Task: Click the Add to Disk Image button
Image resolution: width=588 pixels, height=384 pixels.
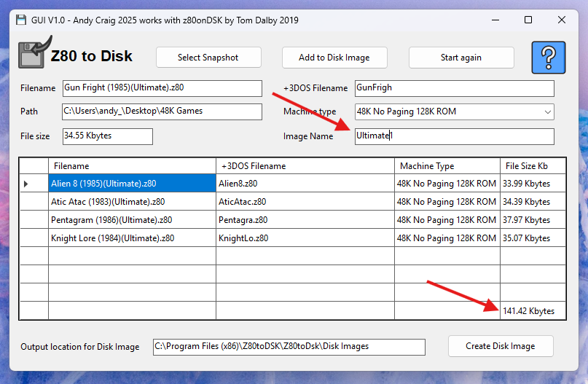Action: 334,58
